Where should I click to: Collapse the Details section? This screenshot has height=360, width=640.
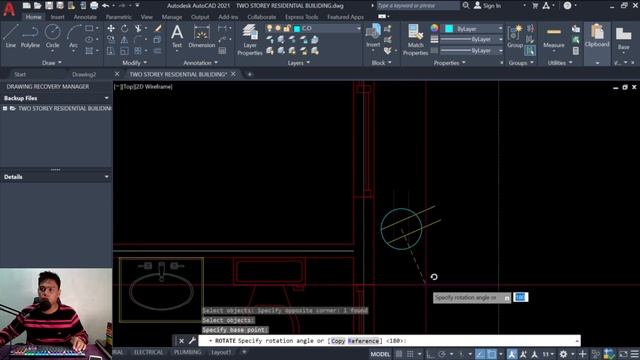point(107,177)
